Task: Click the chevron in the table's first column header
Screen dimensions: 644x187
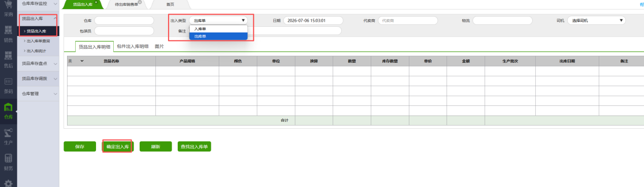Action: (x=81, y=61)
